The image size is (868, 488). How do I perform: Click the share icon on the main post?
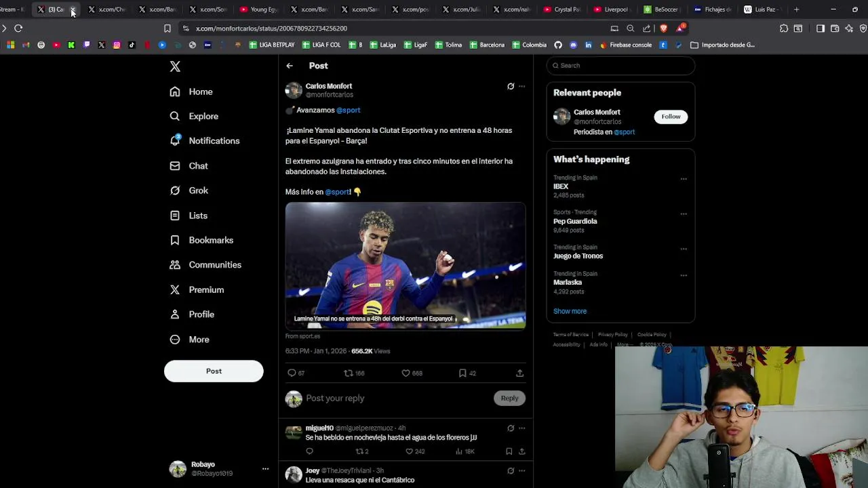coord(519,373)
